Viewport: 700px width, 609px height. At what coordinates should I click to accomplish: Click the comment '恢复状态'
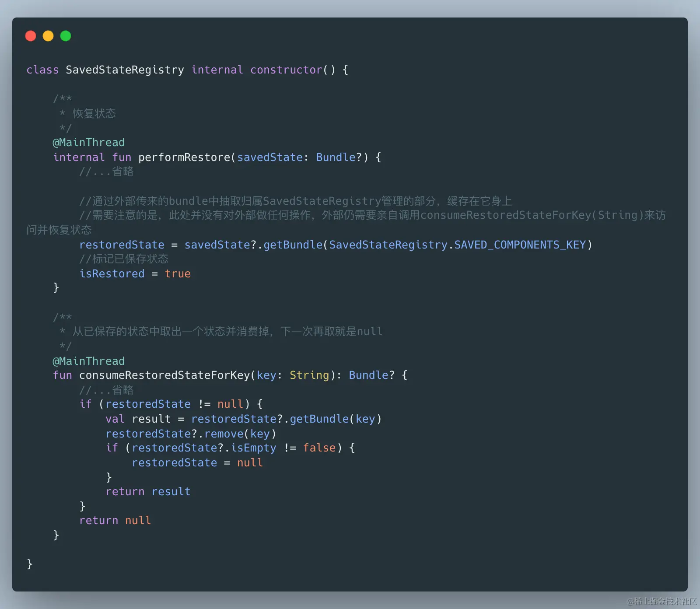point(94,114)
